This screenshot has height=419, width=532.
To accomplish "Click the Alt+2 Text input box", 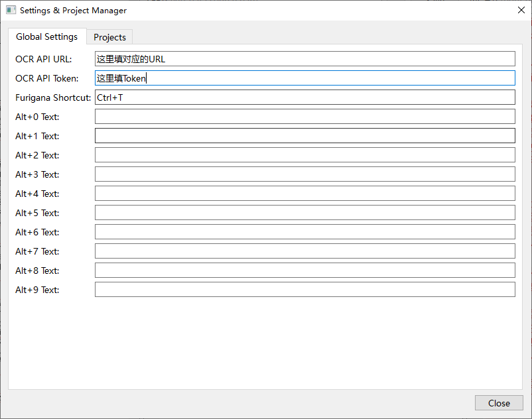I will click(305, 155).
